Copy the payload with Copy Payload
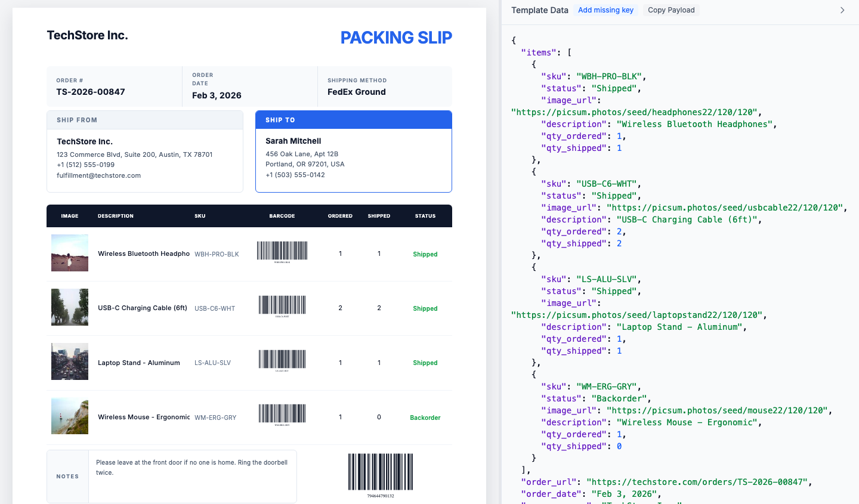This screenshot has height=504, width=859. (x=671, y=10)
